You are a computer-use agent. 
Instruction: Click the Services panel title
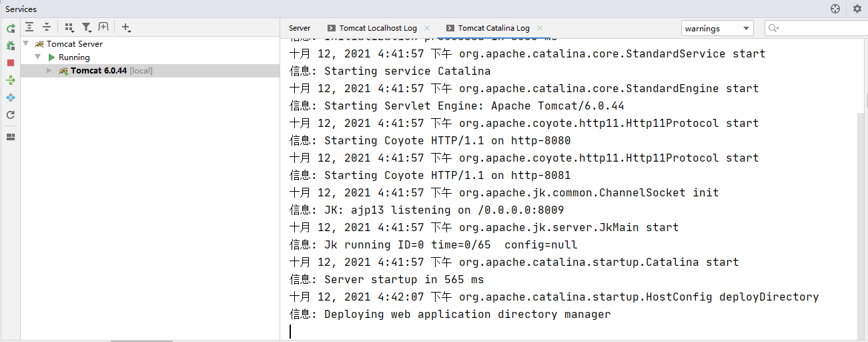[21, 9]
